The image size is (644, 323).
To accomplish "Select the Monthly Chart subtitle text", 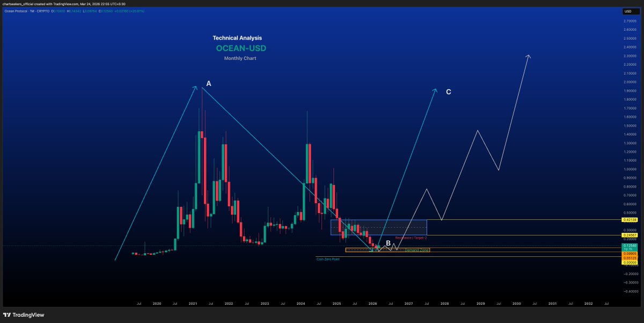I will point(240,58).
